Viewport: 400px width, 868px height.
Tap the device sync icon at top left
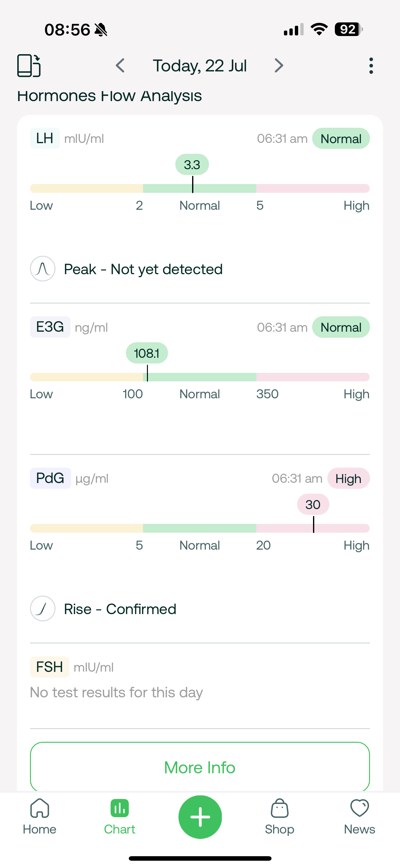[x=29, y=65]
